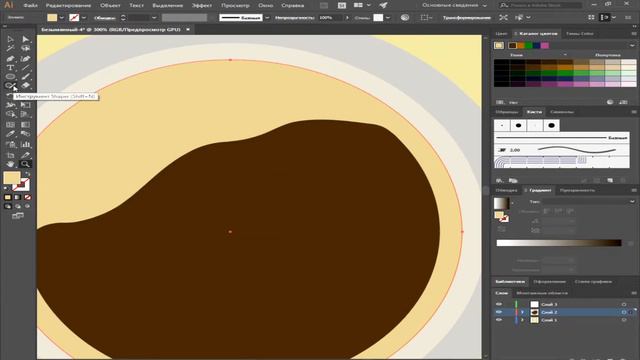Open the brush definition dropdown
This screenshot has width=640, height=360.
[267, 18]
